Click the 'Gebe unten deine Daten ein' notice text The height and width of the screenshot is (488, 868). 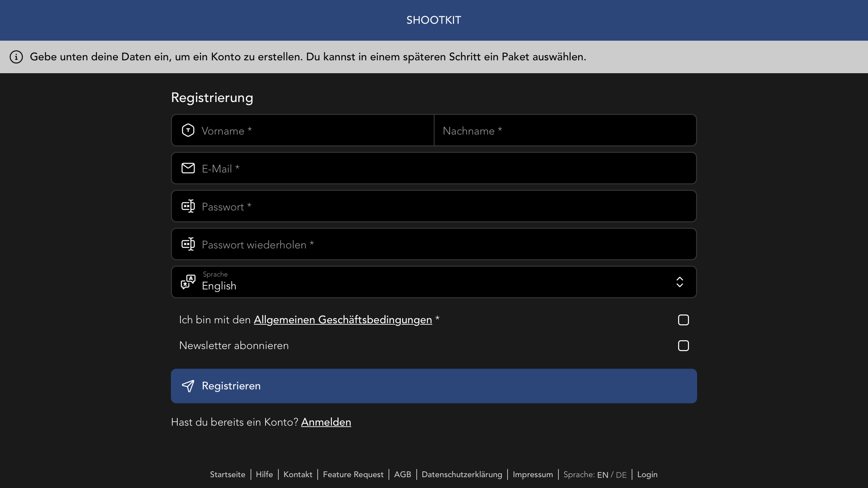[x=308, y=57]
